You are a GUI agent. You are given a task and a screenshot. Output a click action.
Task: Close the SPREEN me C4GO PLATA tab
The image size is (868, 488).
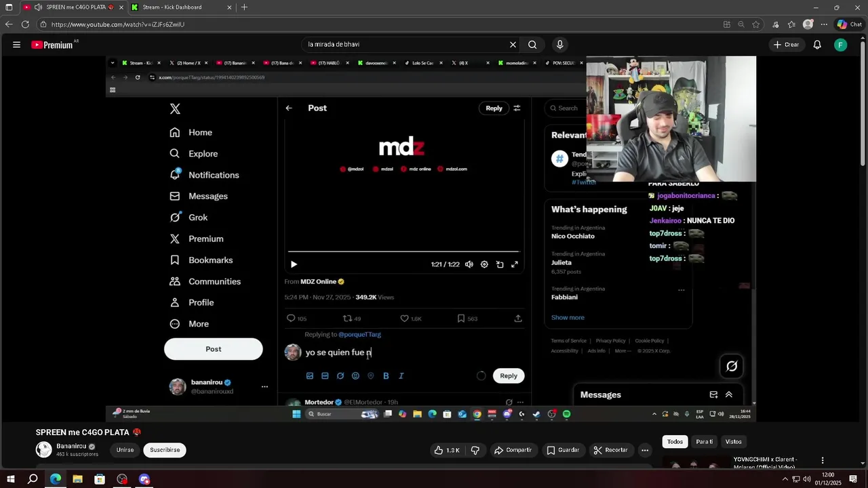point(121,7)
